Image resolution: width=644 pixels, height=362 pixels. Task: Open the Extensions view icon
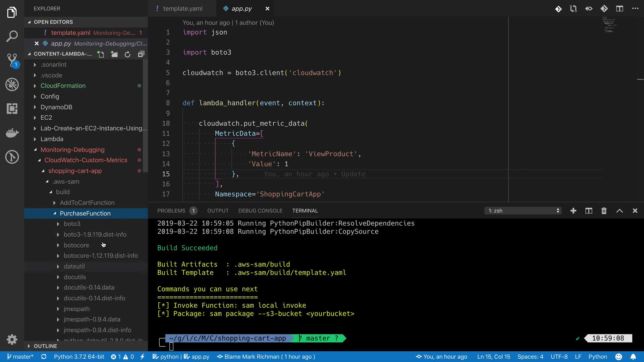click(x=12, y=109)
